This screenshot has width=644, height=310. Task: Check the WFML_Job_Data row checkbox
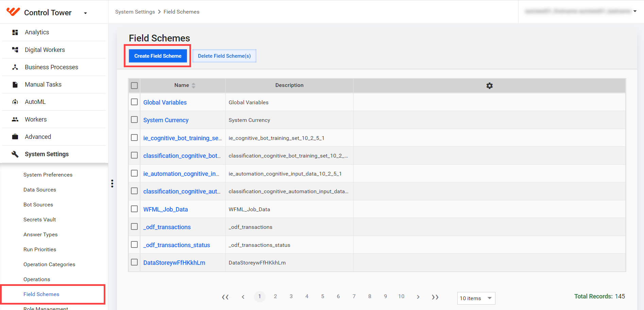[134, 209]
